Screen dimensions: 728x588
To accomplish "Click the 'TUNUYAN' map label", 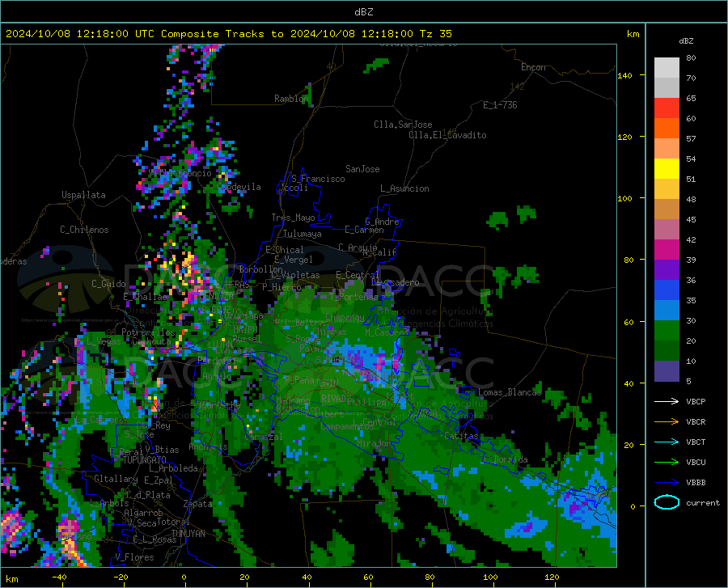I will coord(188,534).
